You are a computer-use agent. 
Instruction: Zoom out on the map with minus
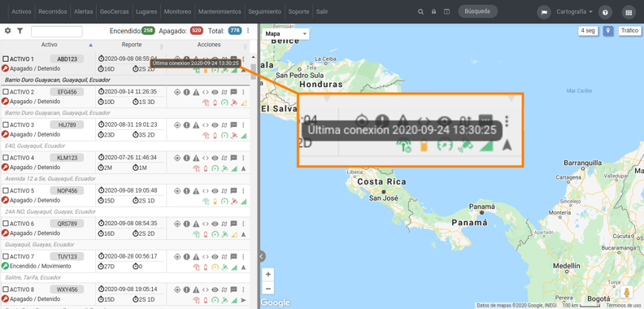coord(268,289)
